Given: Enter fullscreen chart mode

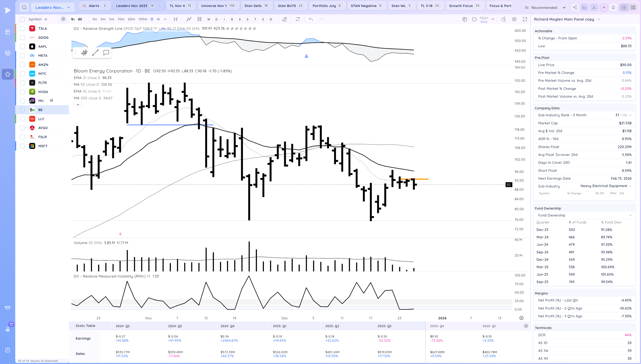Looking at the screenshot, I should 525,19.
